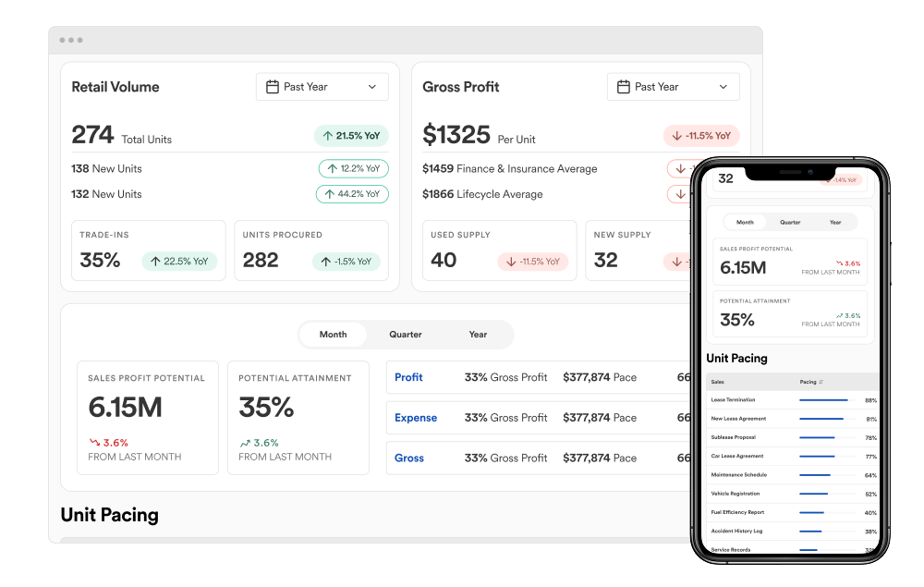
Task: Click the Pacing sort icon on phone
Action: point(821,381)
